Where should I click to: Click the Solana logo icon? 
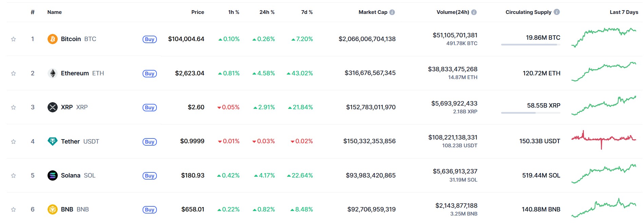pos(52,175)
